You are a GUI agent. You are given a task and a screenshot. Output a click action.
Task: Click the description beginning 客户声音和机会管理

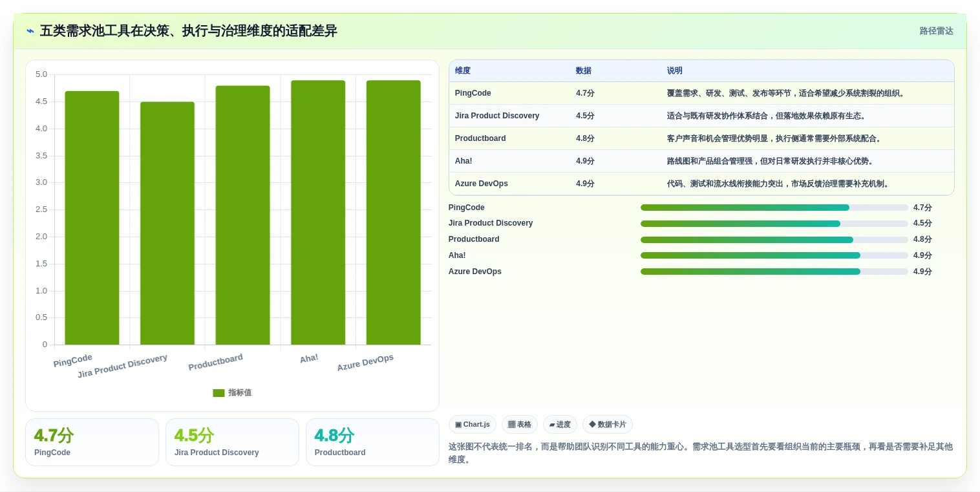coord(774,138)
